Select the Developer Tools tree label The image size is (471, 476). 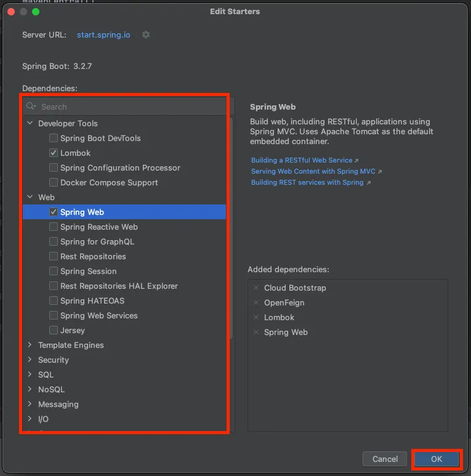(x=68, y=124)
